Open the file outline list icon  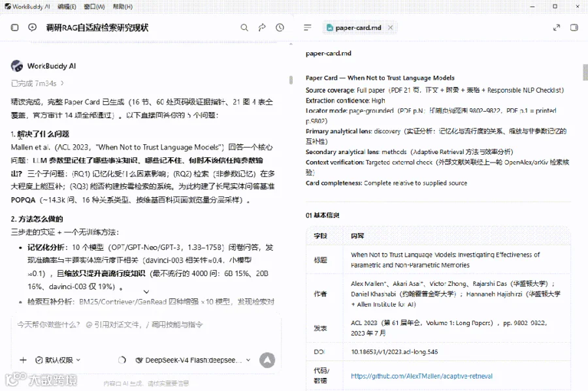tap(308, 27)
